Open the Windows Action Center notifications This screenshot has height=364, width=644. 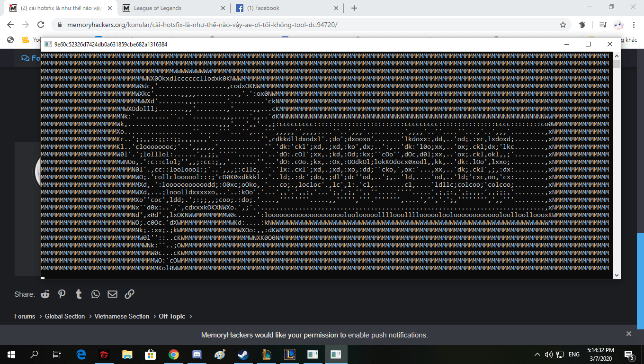click(x=630, y=355)
